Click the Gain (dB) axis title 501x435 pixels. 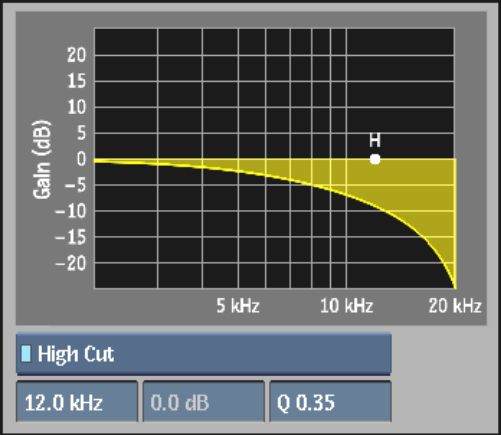42,159
